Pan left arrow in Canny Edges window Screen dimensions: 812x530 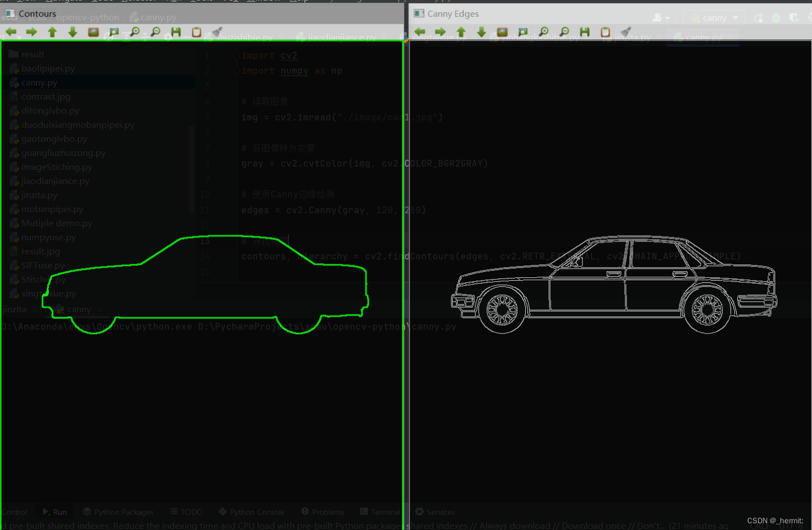coord(419,32)
